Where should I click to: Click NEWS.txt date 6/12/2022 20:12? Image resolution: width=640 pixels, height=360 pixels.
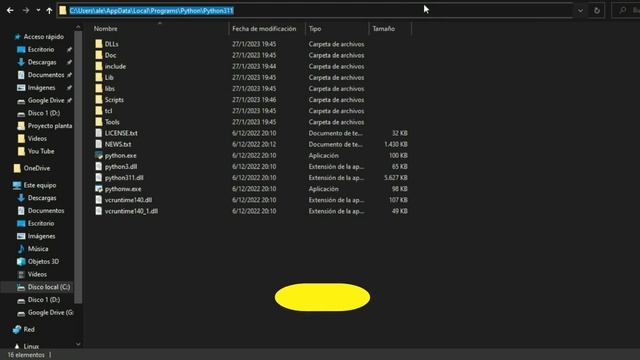254,144
